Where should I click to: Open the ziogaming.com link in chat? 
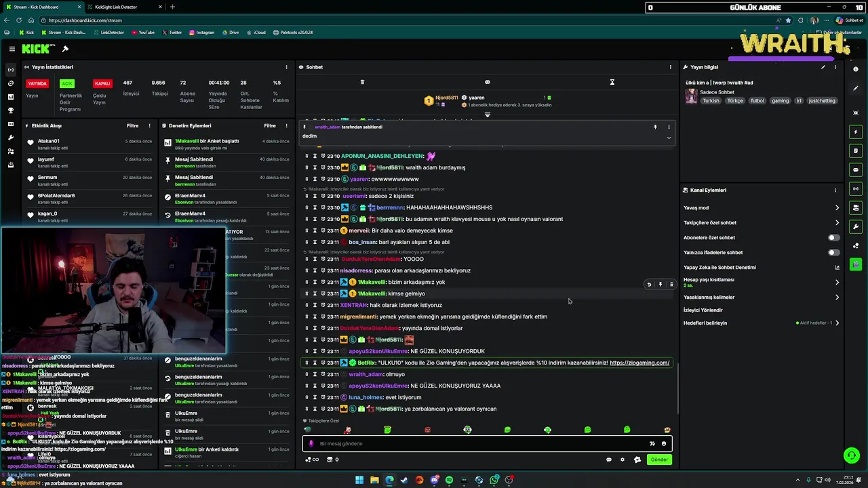pos(639,363)
